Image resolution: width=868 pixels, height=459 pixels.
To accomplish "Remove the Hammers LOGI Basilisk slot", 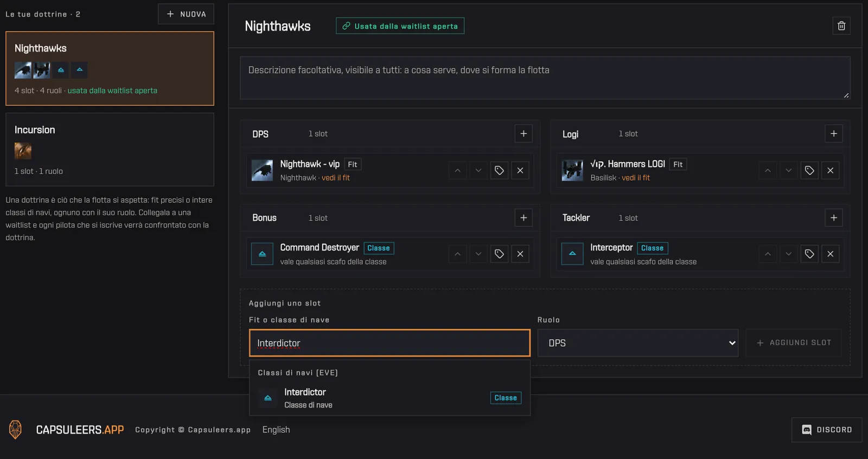I will pyautogui.click(x=831, y=170).
